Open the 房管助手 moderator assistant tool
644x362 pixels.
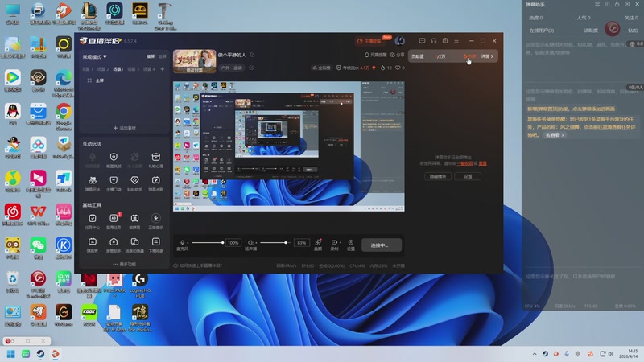tap(114, 245)
